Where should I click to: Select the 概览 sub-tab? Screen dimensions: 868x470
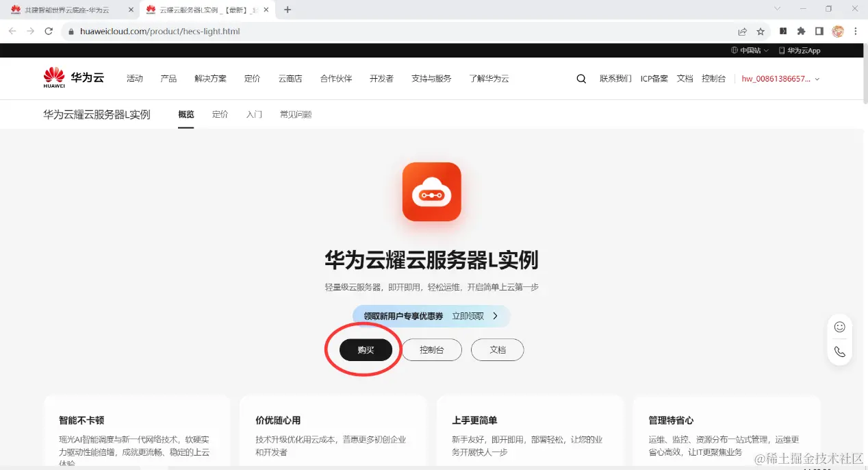(186, 114)
